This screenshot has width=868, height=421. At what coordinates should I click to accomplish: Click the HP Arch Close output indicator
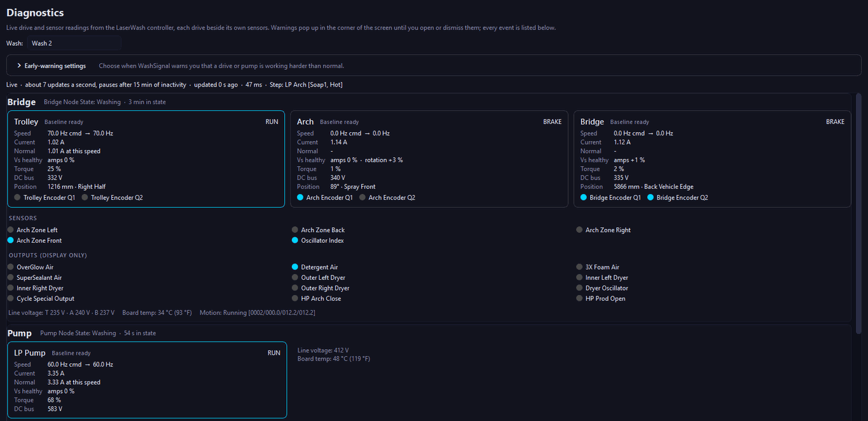coord(295,298)
